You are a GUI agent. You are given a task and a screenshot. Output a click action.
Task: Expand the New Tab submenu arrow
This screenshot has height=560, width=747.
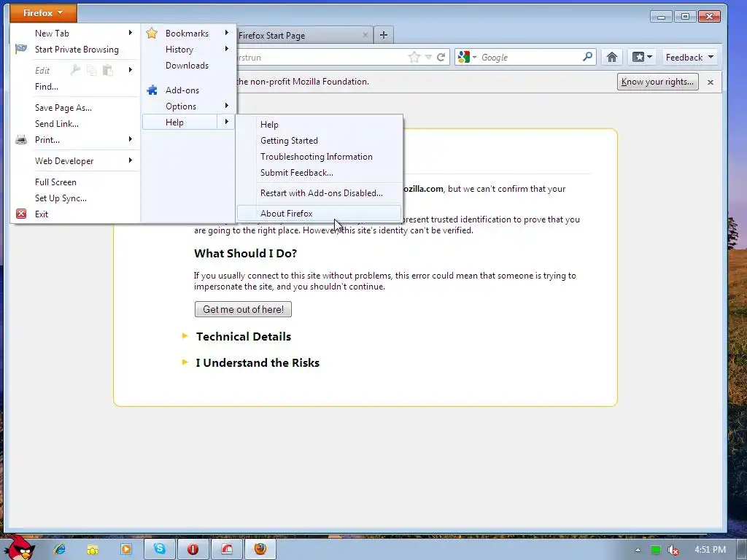point(130,33)
